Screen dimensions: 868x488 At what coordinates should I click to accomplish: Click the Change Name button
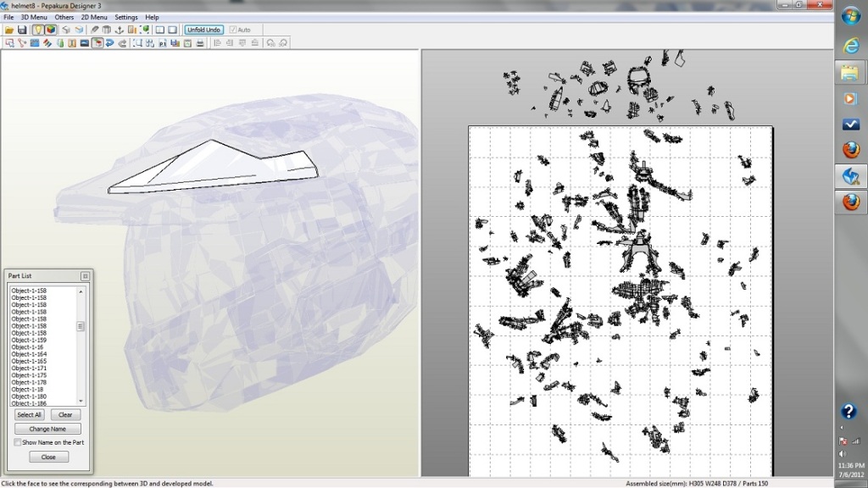click(x=47, y=429)
